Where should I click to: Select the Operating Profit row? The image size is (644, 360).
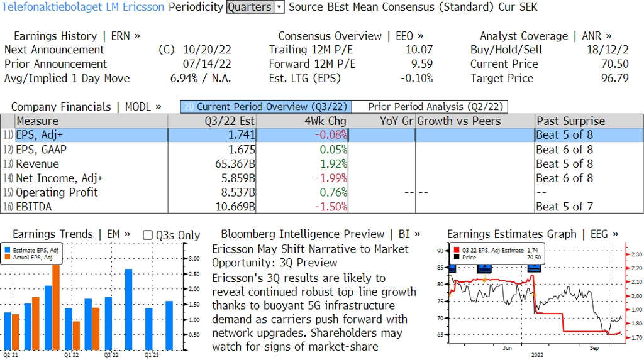321,192
